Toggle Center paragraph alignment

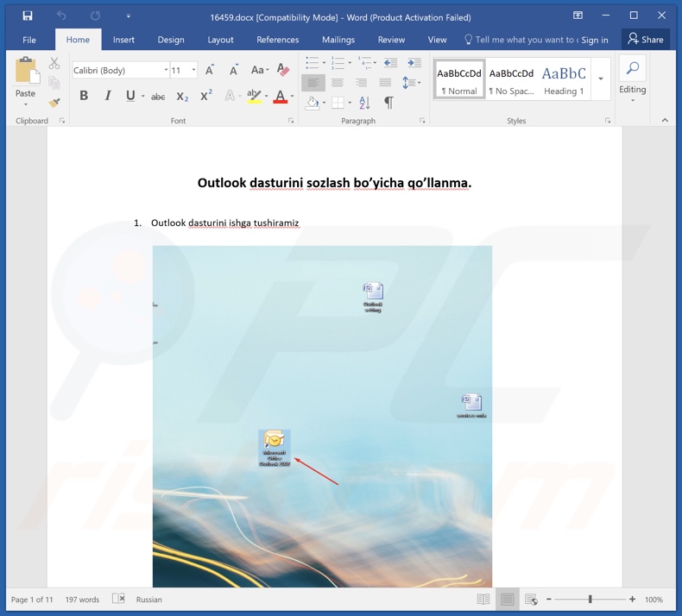pos(337,83)
